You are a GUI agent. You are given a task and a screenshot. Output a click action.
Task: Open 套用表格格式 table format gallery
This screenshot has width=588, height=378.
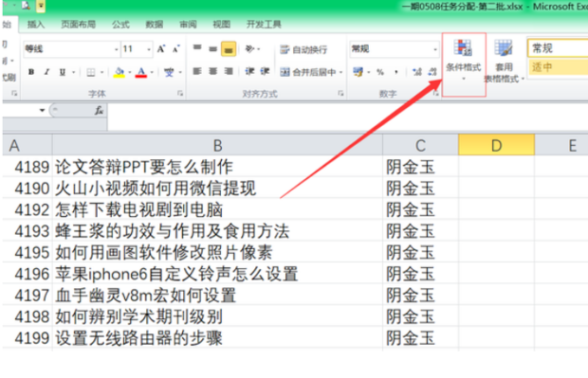pyautogui.click(x=504, y=62)
